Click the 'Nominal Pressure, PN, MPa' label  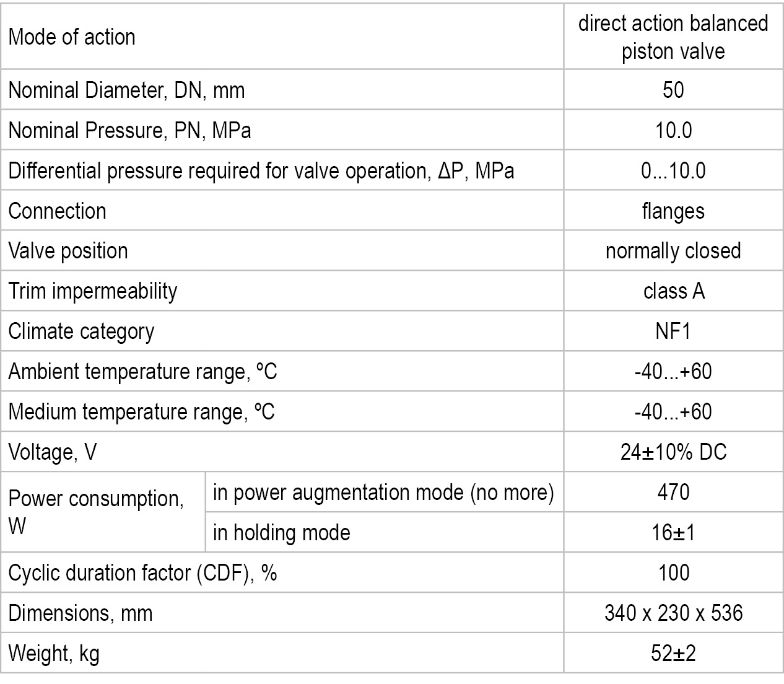click(x=129, y=131)
